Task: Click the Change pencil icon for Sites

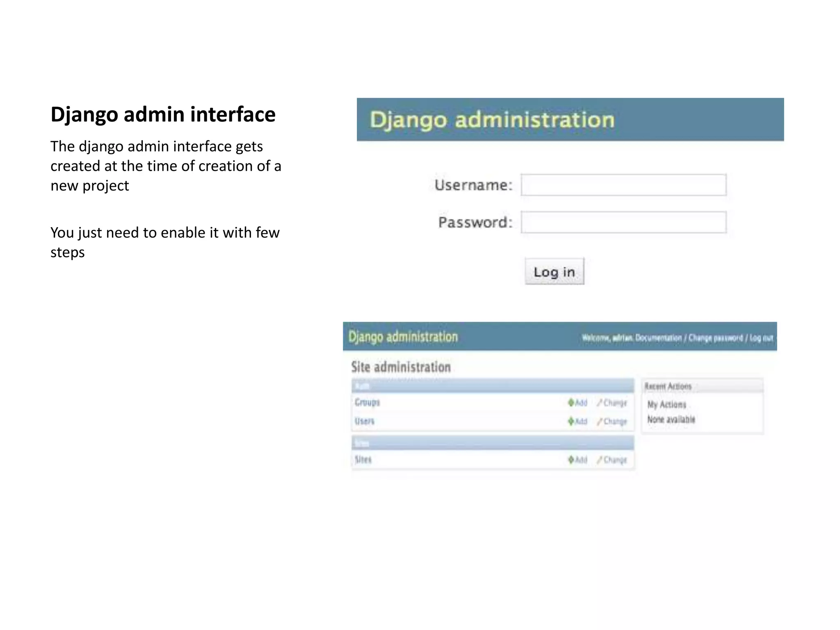Action: [600, 460]
